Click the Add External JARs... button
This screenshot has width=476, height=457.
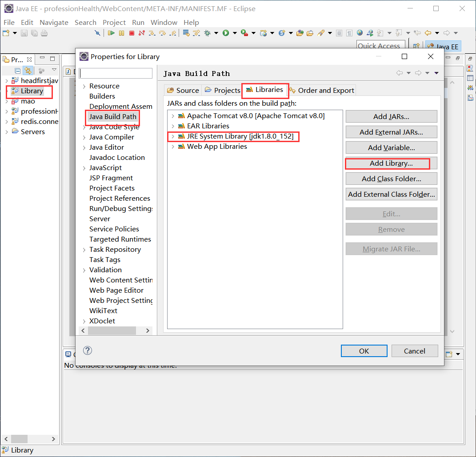(391, 132)
